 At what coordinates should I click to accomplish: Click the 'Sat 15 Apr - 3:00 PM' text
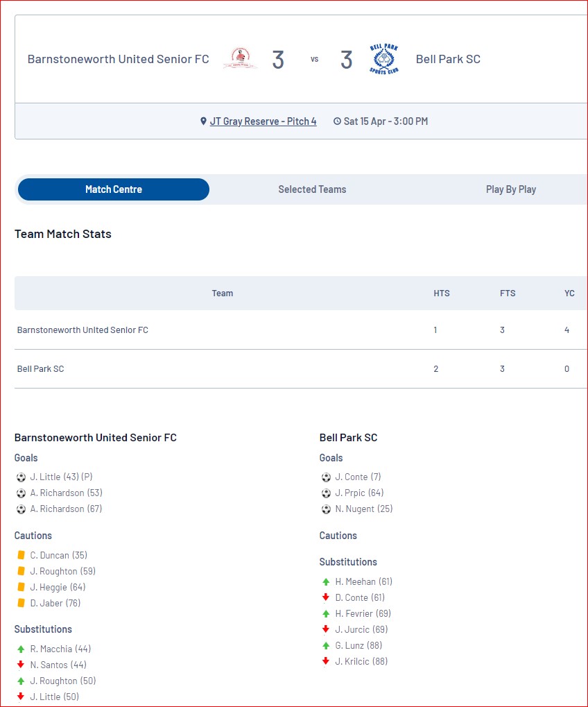(x=386, y=121)
